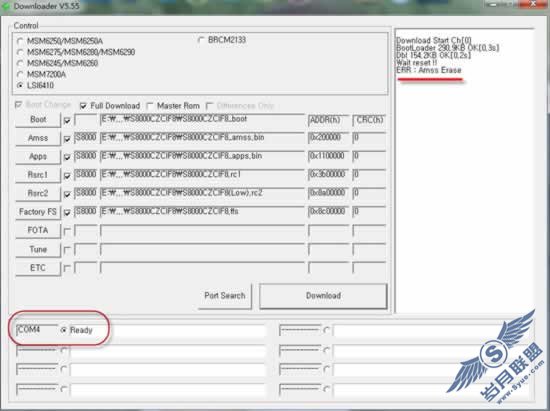Enable the Master Rom checkbox
This screenshot has height=411, width=550.
tap(150, 106)
